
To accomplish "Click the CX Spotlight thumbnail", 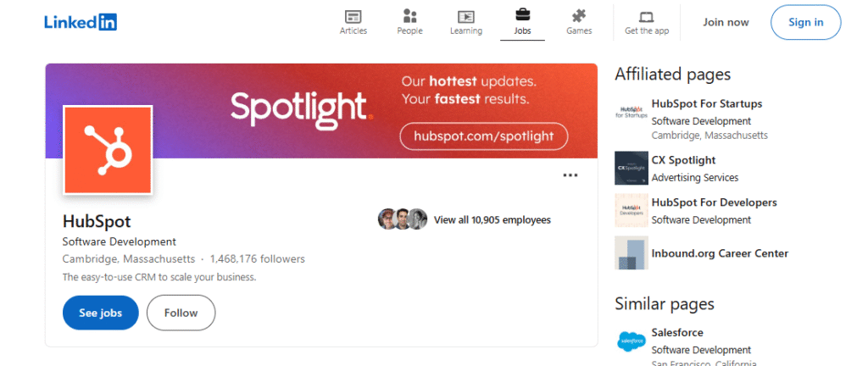I will [631, 168].
